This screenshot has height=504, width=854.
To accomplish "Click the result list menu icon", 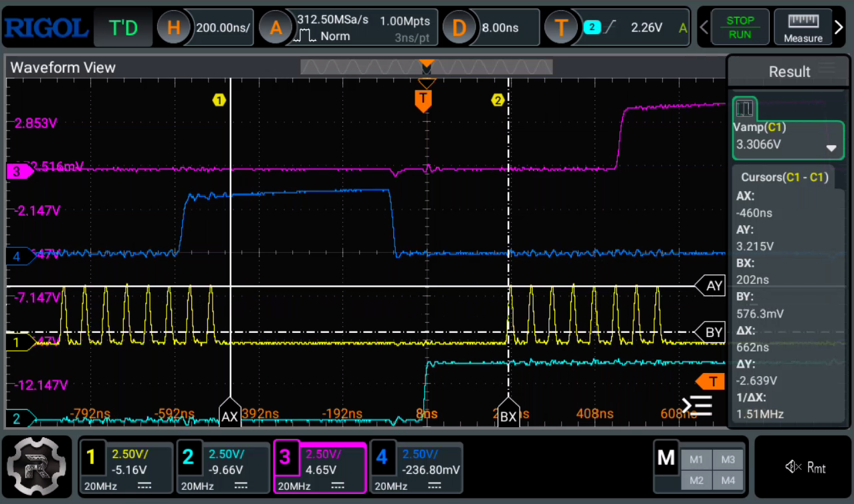I will [x=697, y=404].
